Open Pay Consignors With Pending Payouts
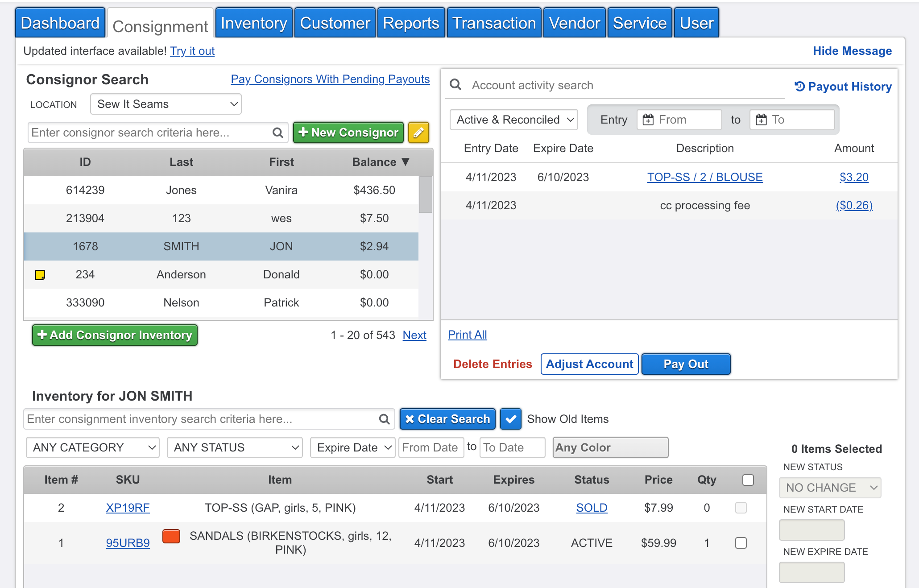Image resolution: width=919 pixels, height=588 pixels. (330, 79)
